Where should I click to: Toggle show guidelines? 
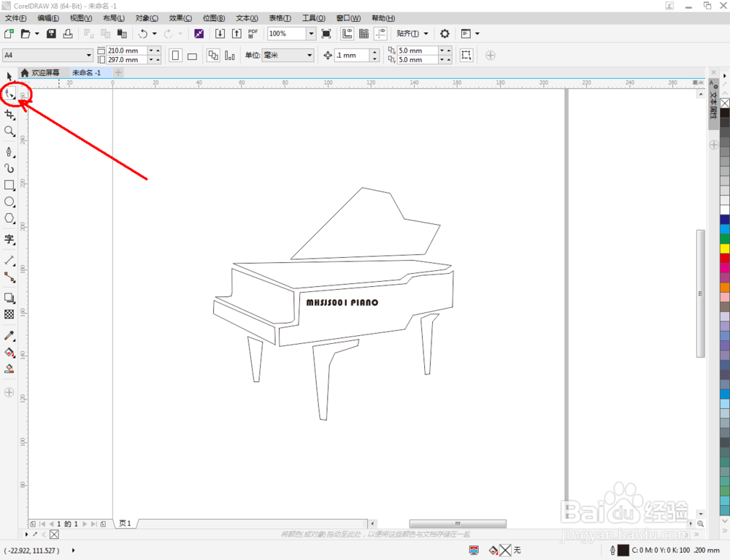(381, 34)
